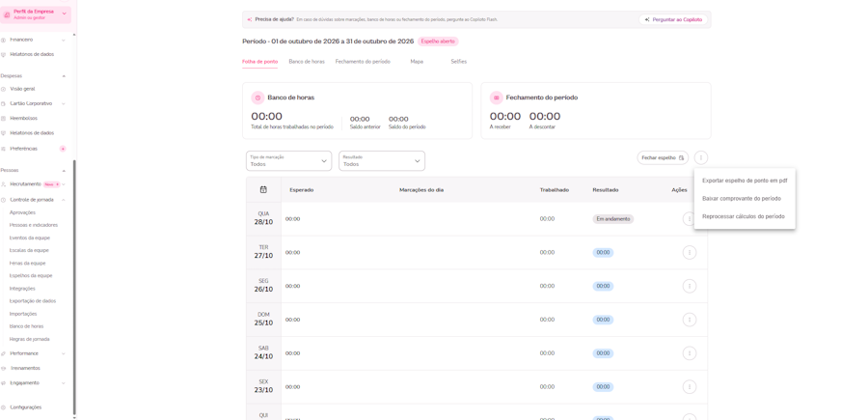Open Importações in sidebar
The height and width of the screenshot is (420, 868).
tap(23, 314)
